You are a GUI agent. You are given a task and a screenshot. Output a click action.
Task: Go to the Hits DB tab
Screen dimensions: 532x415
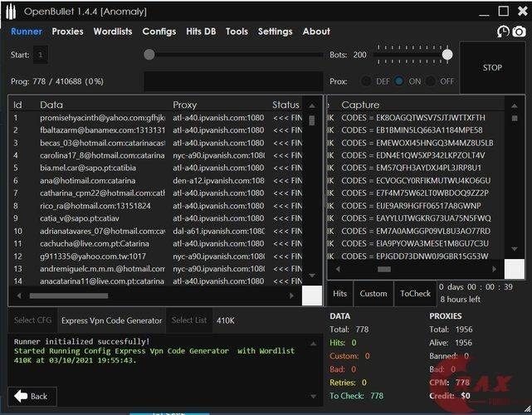click(200, 32)
